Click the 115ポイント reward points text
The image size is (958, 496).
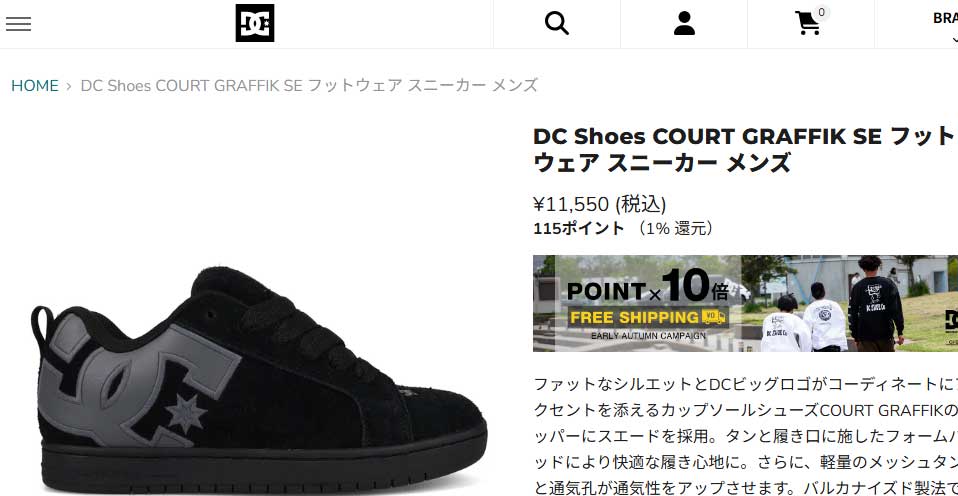579,229
